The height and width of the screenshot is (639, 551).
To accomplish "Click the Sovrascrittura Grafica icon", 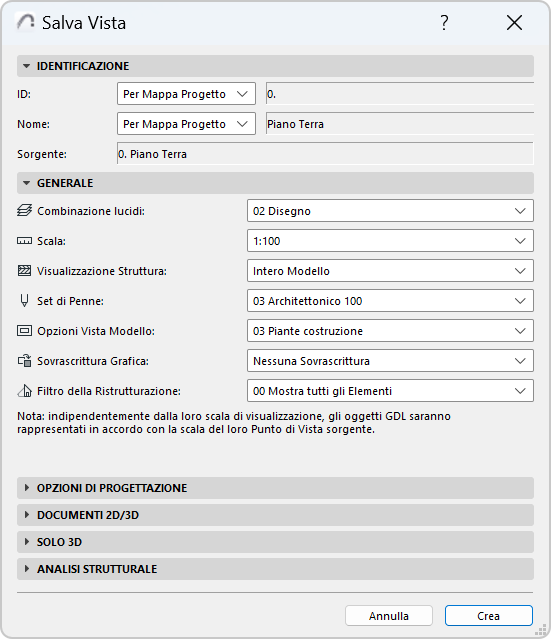I will 24,361.
